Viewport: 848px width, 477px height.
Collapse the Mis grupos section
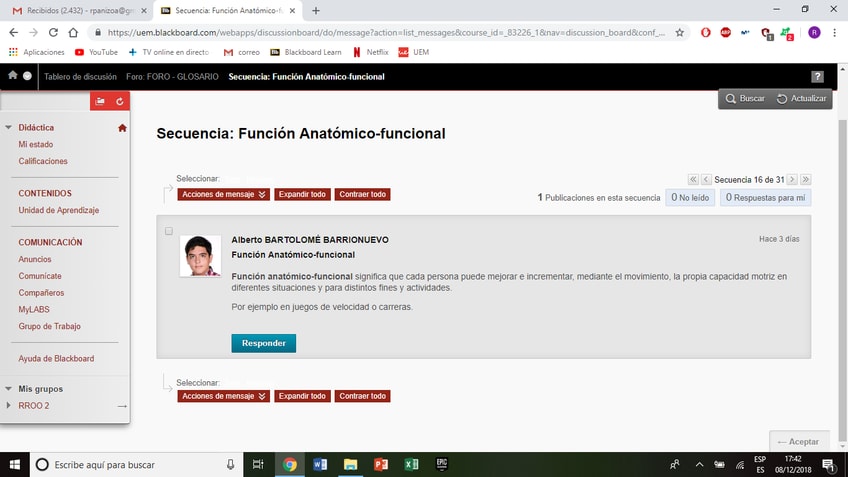pos(9,389)
